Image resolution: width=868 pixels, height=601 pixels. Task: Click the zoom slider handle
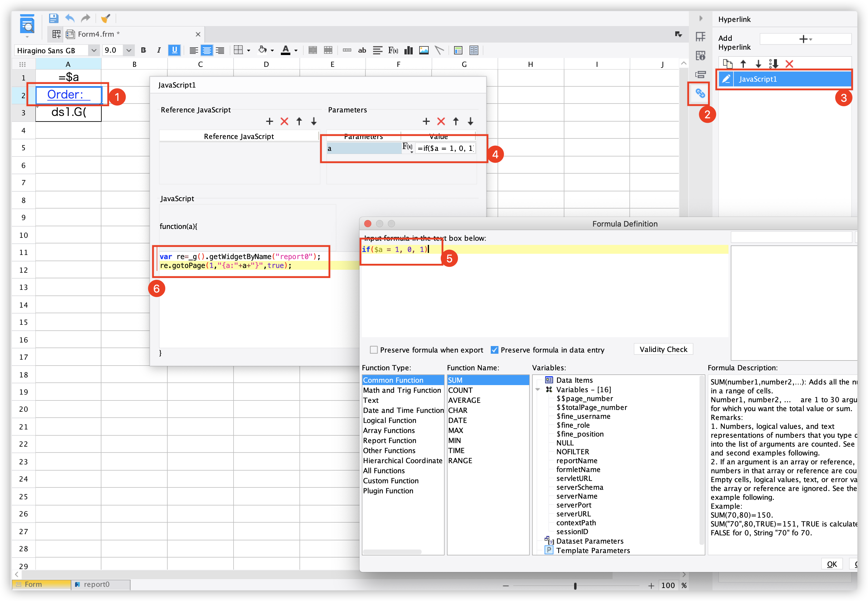(575, 586)
